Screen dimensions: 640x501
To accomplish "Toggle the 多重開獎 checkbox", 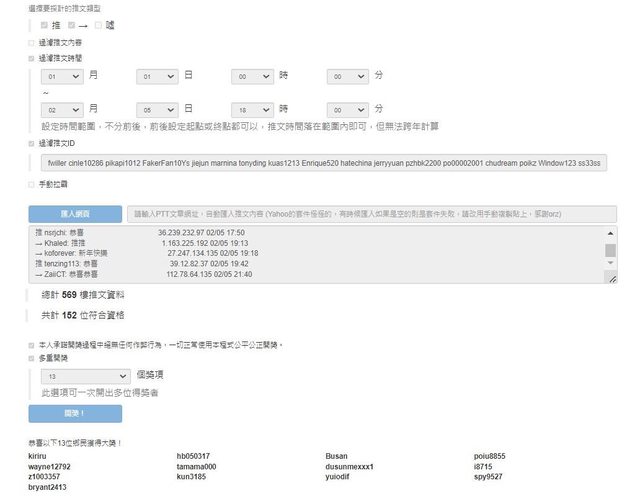I will coord(31,357).
